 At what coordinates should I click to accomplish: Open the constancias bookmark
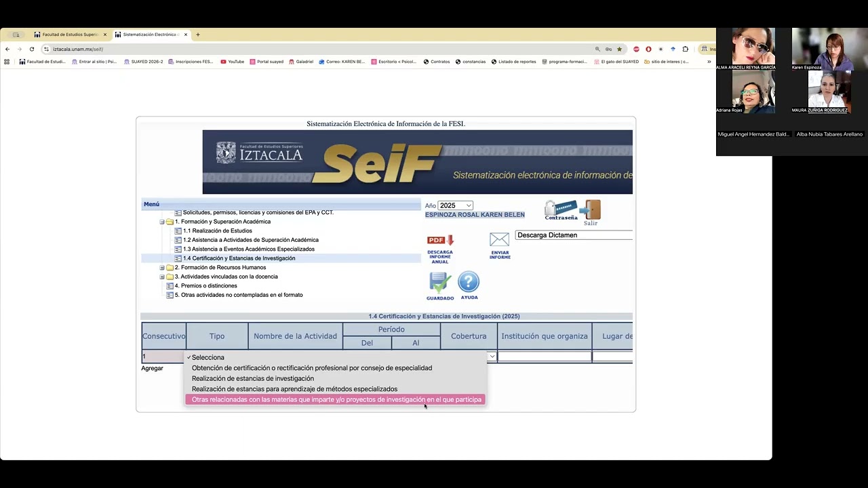(x=470, y=62)
